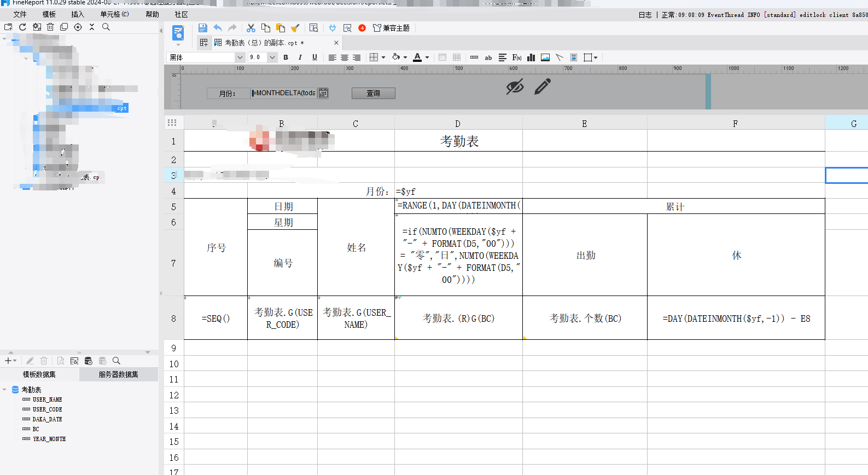868x475 pixels.
Task: Click the insert chart icon
Action: [531, 57]
